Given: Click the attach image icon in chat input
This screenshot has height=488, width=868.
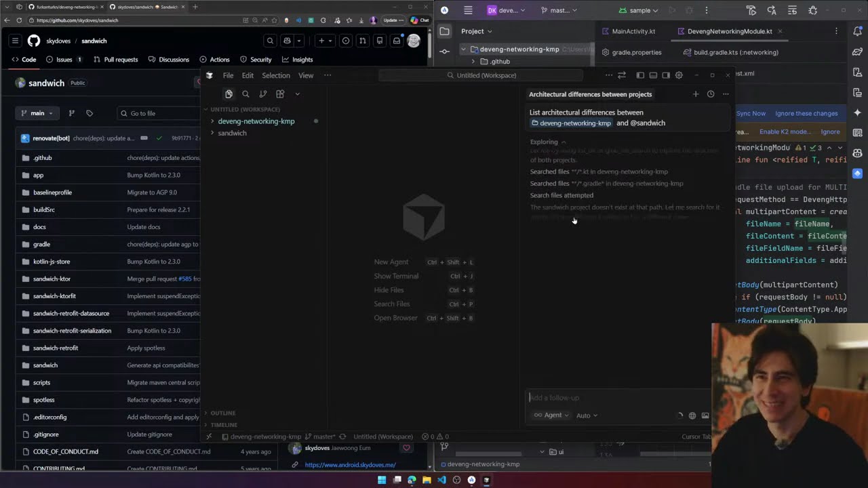Looking at the screenshot, I should click(x=705, y=415).
